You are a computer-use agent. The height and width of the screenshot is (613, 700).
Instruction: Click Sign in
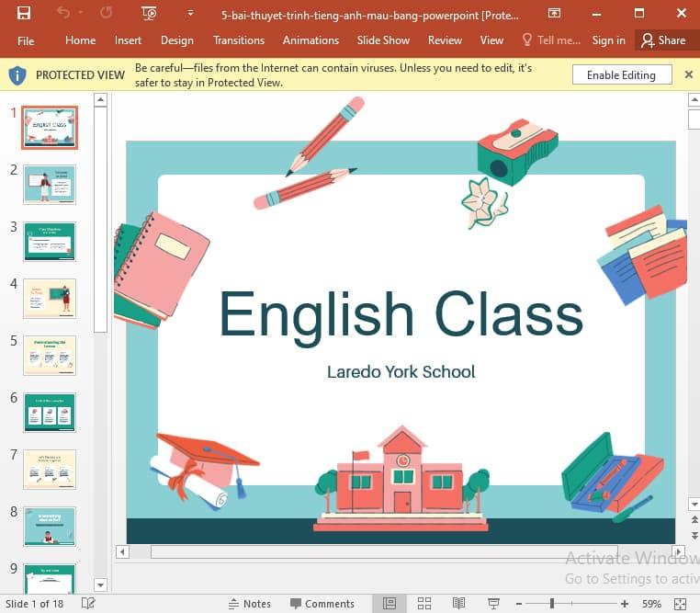tap(608, 40)
